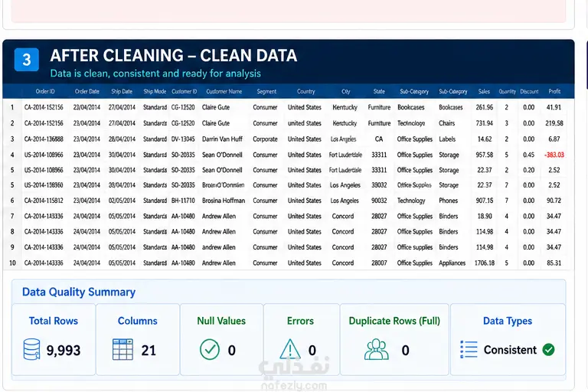This screenshot has width=588, height=392.
Task: Click the bulleted list icon under Data Types
Action: [x=469, y=349]
